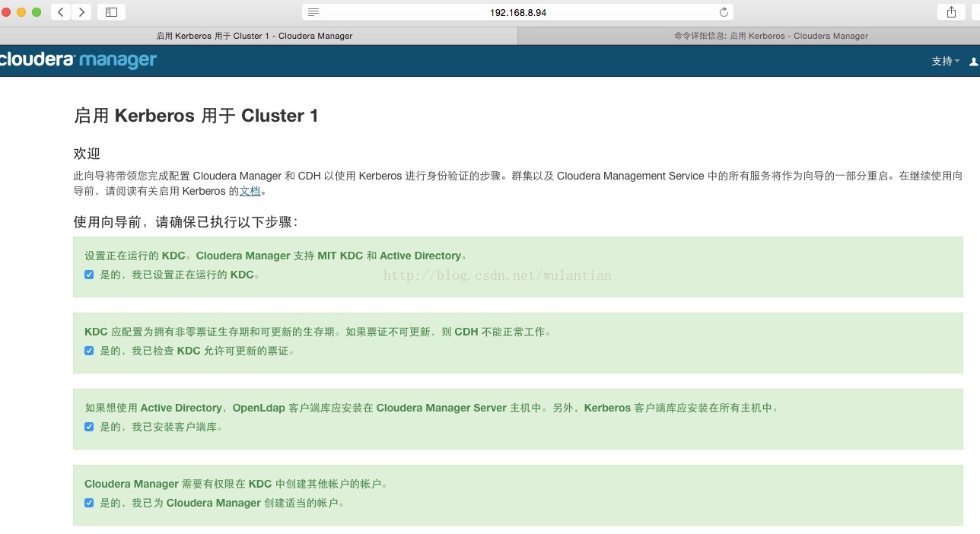This screenshot has width=980, height=534.
Task: Go back with Safari's back arrow
Action: point(61,12)
